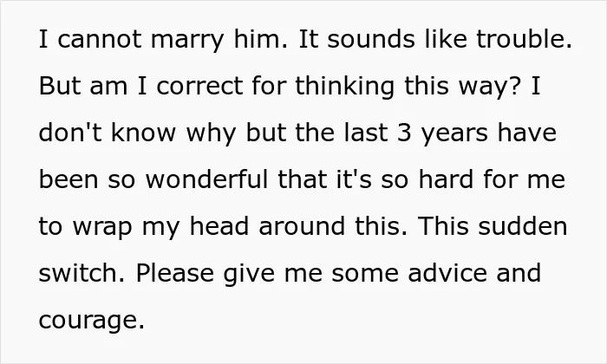607x364 pixels.
Task: Click the sentence 'I cannot marry him.'
Action: click(163, 41)
